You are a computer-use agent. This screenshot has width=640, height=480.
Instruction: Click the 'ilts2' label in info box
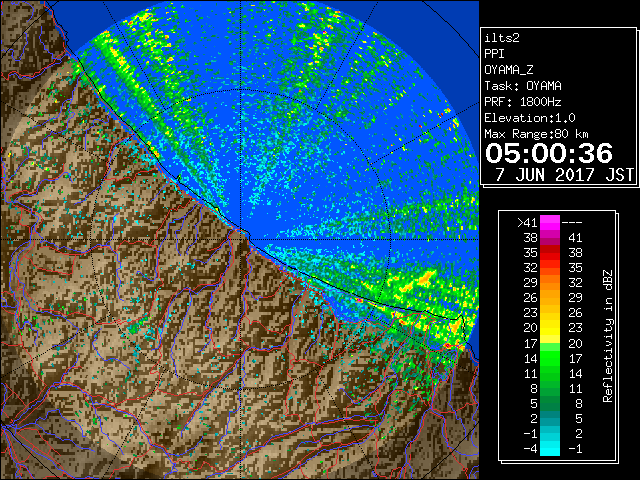point(502,38)
